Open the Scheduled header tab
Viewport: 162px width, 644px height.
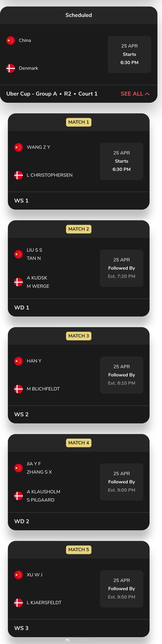[79, 15]
